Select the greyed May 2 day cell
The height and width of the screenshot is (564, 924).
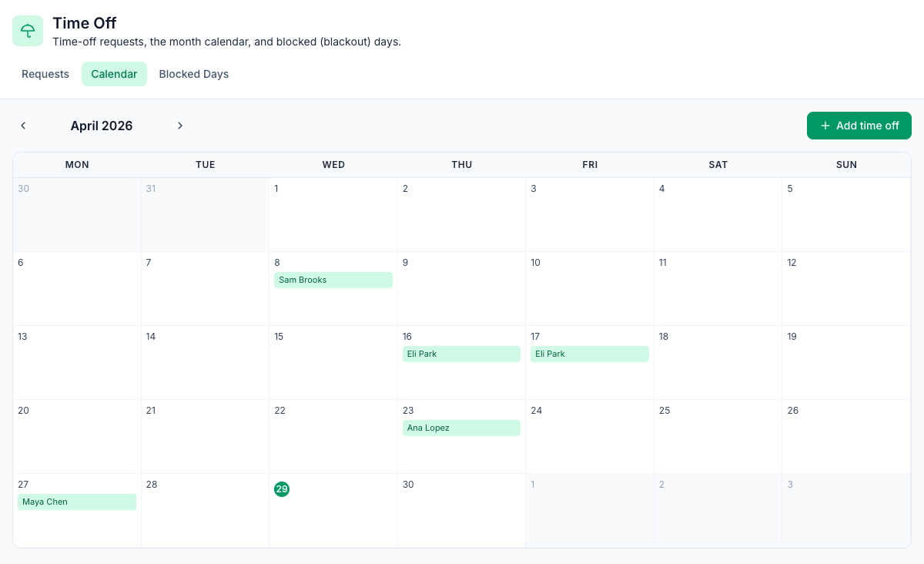click(718, 511)
